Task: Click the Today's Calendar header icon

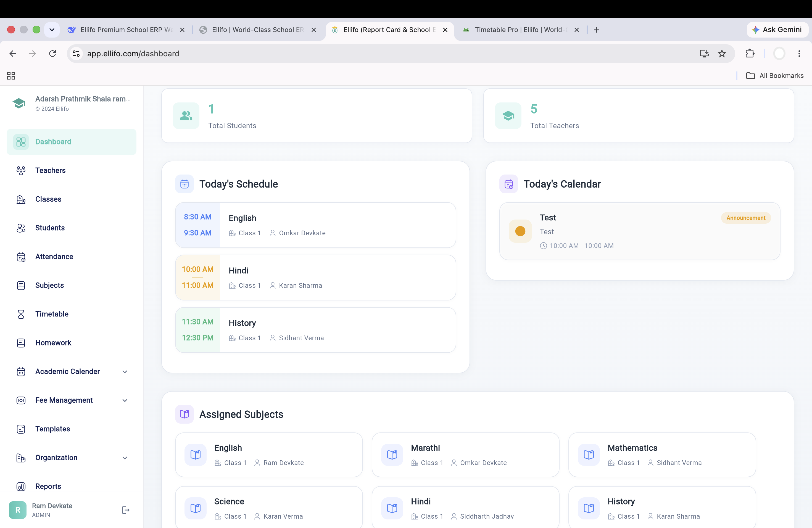Action: (x=509, y=184)
